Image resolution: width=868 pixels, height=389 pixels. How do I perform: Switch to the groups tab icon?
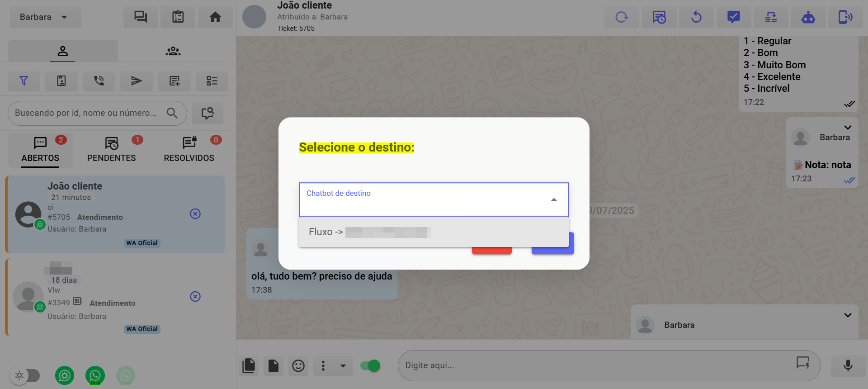173,51
